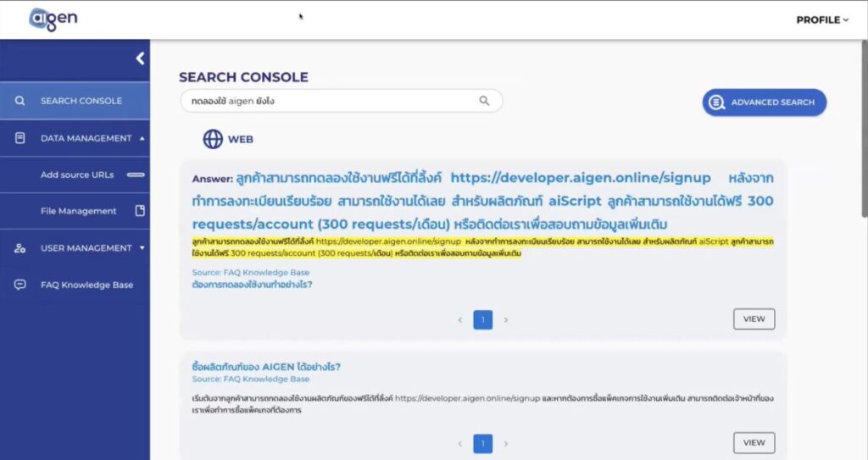Expand the USER MANAGEMENT section arrow
The width and height of the screenshot is (868, 460).
pos(142,248)
